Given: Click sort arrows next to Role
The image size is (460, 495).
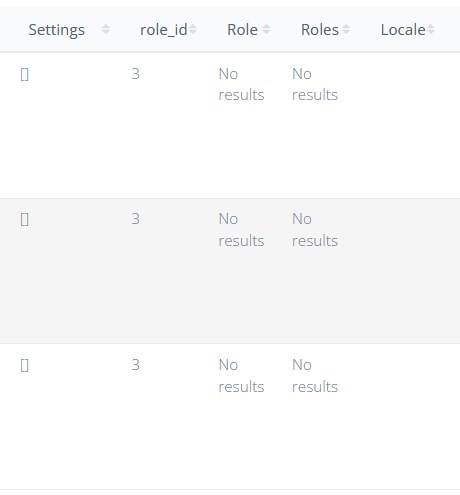Looking at the screenshot, I should (x=266, y=29).
